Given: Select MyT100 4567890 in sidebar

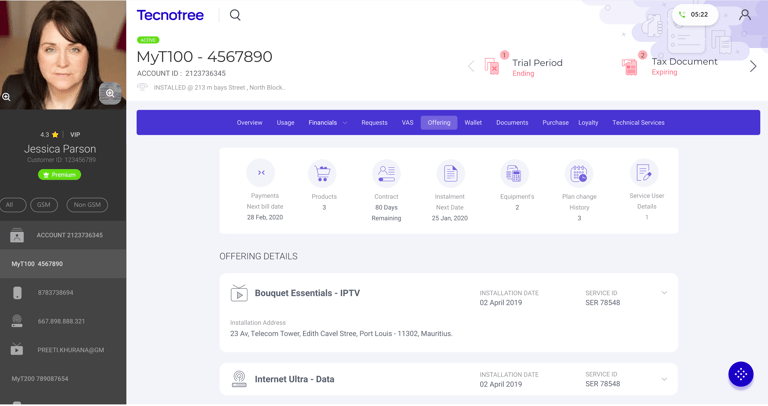Looking at the screenshot, I should [63, 264].
